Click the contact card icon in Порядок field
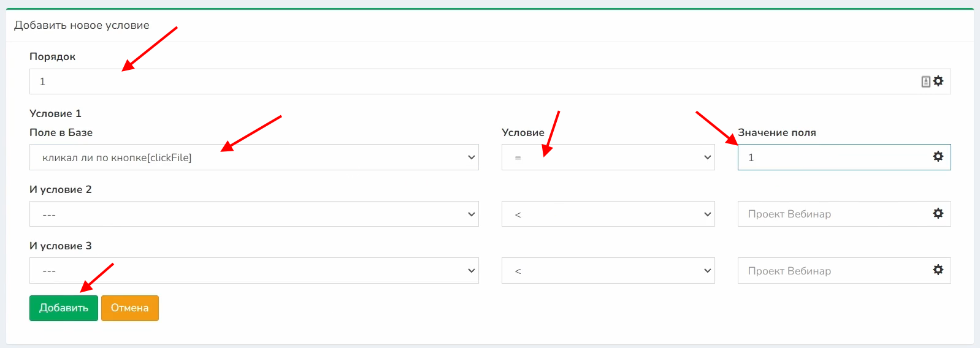 (x=926, y=81)
